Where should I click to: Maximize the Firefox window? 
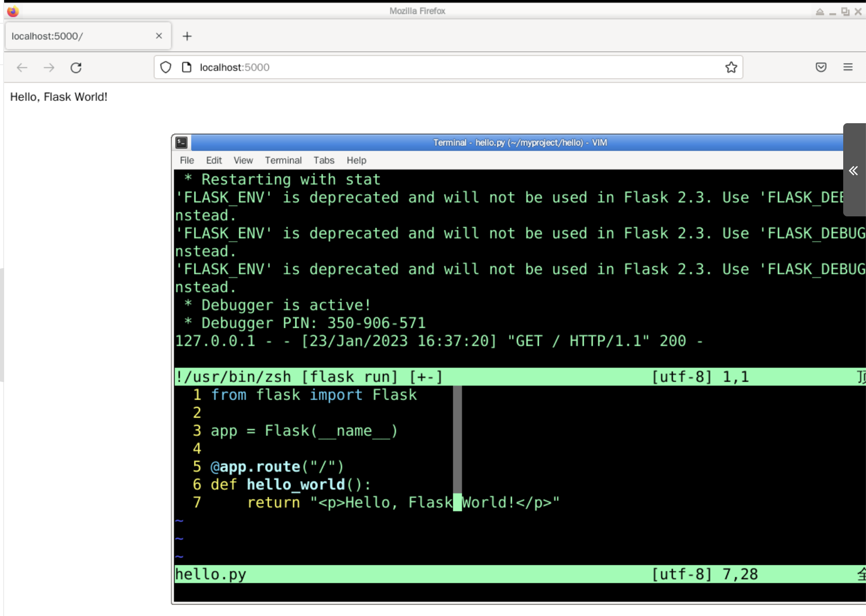click(845, 11)
